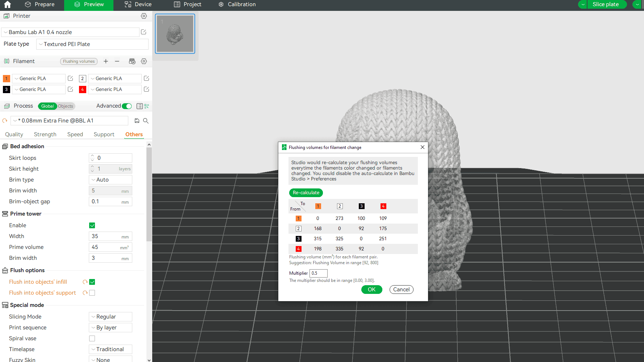Edit the Bambu Lab A1 printer preset
This screenshot has height=362, width=644.
pos(144,32)
